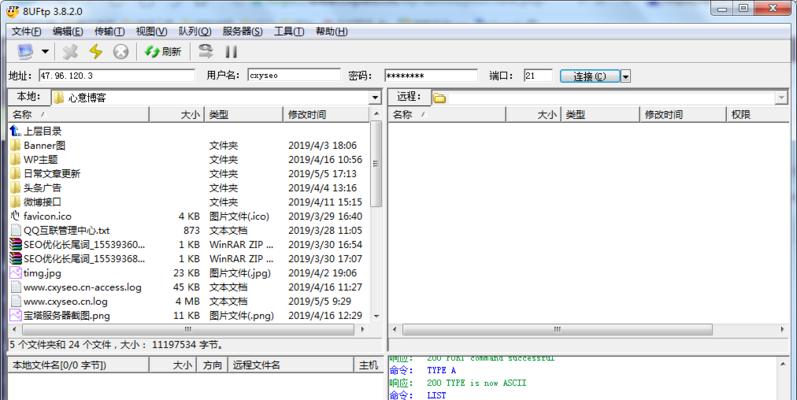This screenshot has height=400, width=797.
Task: Expand the local path 心意博客 dropdown
Action: (x=375, y=98)
